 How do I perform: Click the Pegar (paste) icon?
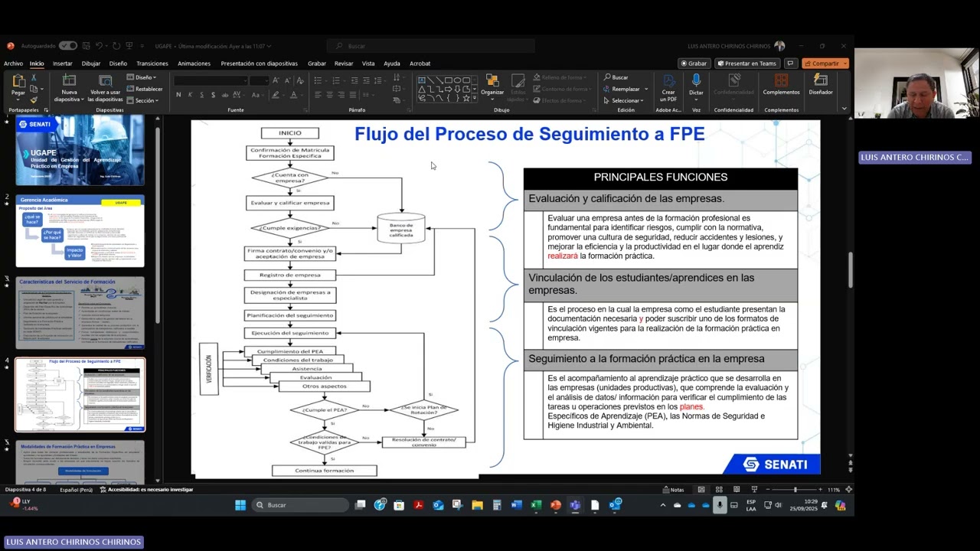(18, 81)
